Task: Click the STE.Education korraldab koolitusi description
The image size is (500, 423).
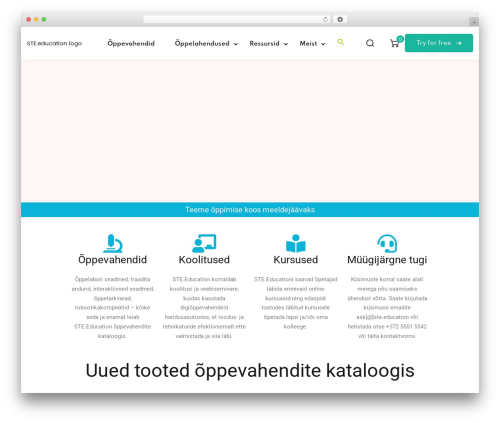Action: (204, 307)
